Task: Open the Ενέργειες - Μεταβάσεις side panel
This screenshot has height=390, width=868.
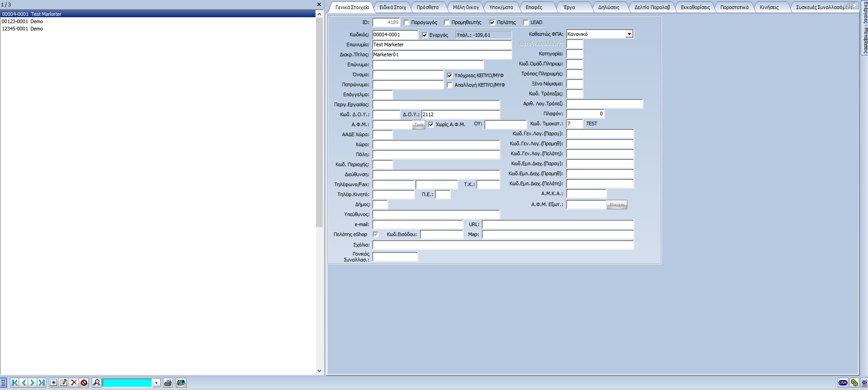Action: click(x=864, y=28)
